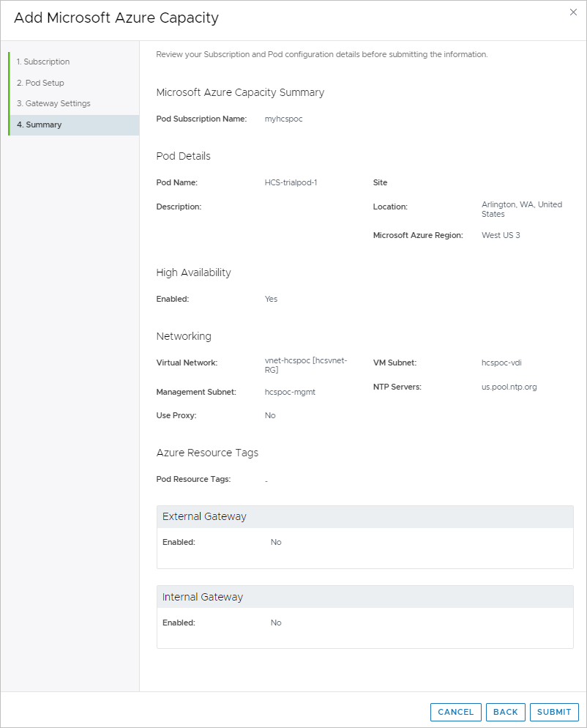
Task: Click the Internal Gateway enabled value No
Action: (x=276, y=623)
